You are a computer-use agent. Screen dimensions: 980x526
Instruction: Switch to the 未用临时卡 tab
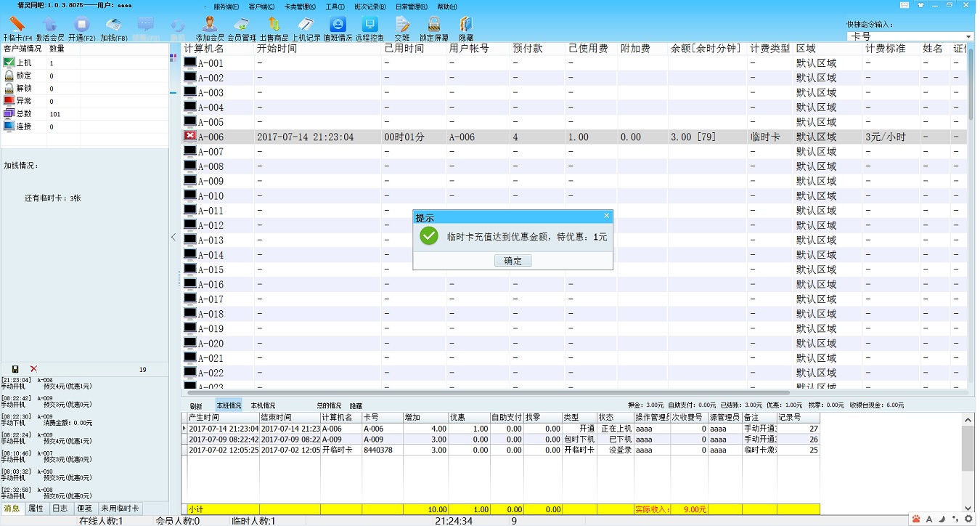click(120, 509)
